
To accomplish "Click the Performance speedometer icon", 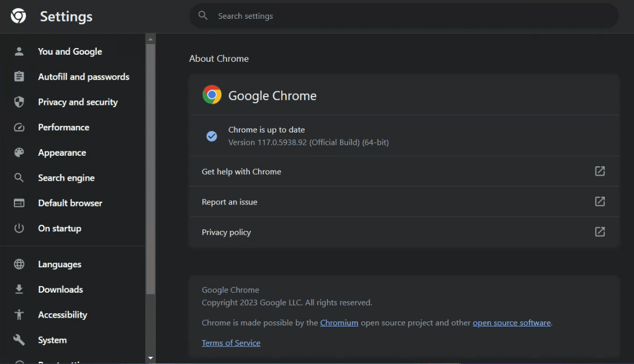I will tap(19, 127).
